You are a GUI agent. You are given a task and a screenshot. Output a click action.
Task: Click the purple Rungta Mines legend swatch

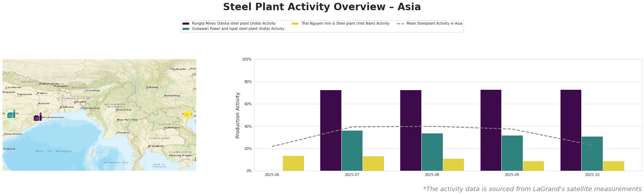[x=186, y=24]
